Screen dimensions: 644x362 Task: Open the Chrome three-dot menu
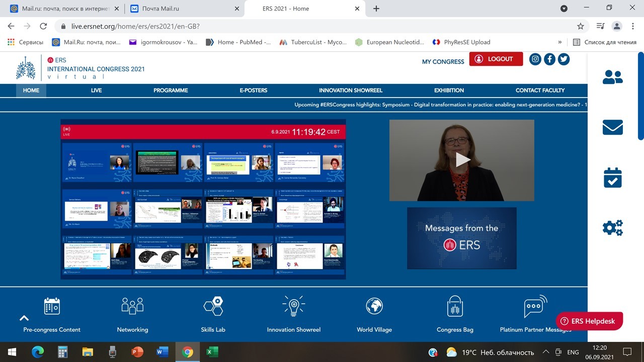pyautogui.click(x=633, y=26)
